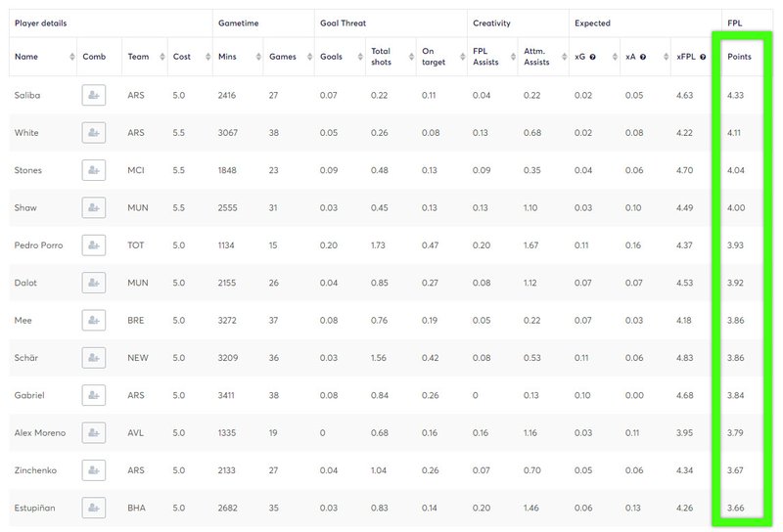The width and height of the screenshot is (783, 532).
Task: Click the xG help info icon
Action: pos(593,57)
